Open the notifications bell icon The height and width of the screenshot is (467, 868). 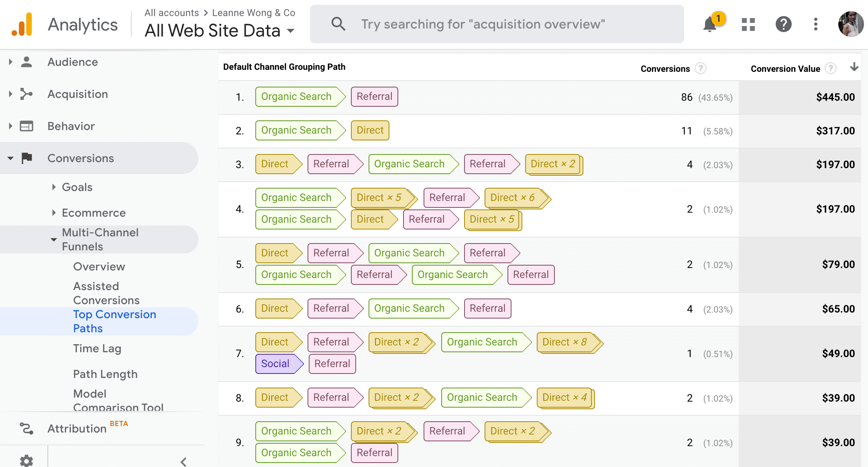710,24
